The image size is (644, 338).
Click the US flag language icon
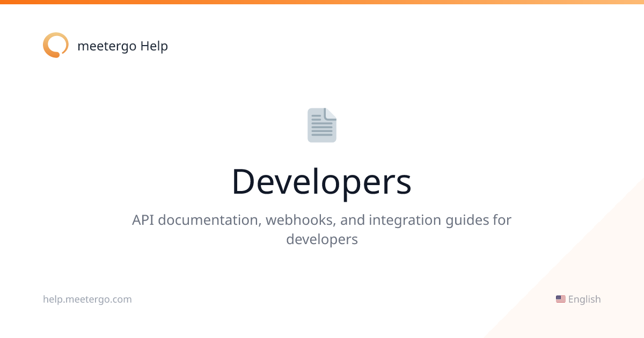click(x=561, y=299)
